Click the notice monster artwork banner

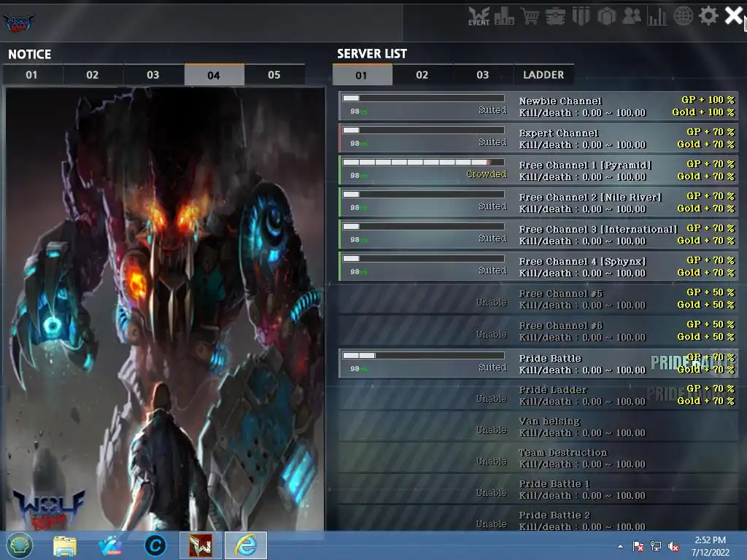[x=165, y=308]
